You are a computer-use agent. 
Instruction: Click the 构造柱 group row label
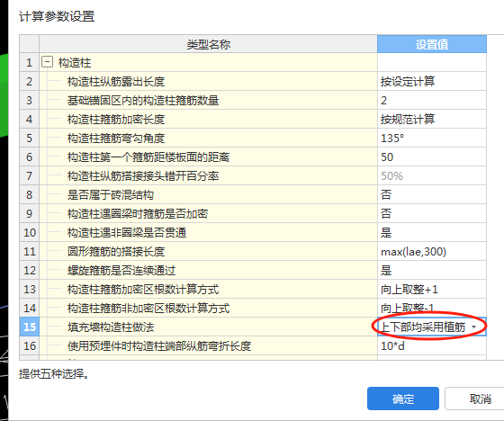[75, 62]
